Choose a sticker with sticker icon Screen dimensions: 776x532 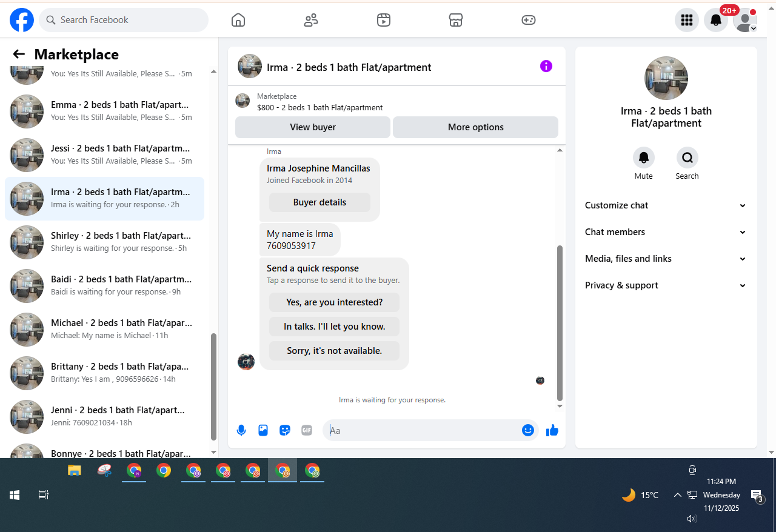coord(285,430)
